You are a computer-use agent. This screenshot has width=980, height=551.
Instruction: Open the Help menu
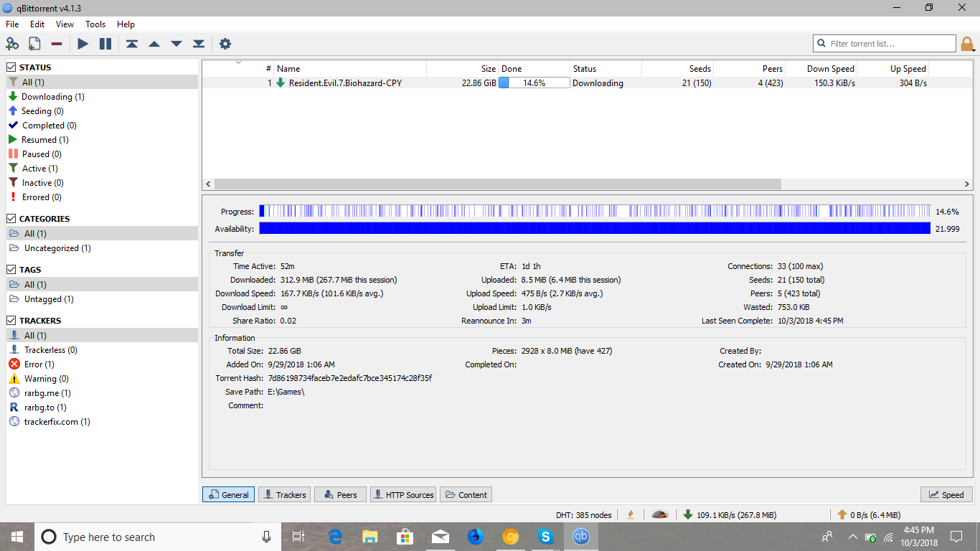point(126,24)
